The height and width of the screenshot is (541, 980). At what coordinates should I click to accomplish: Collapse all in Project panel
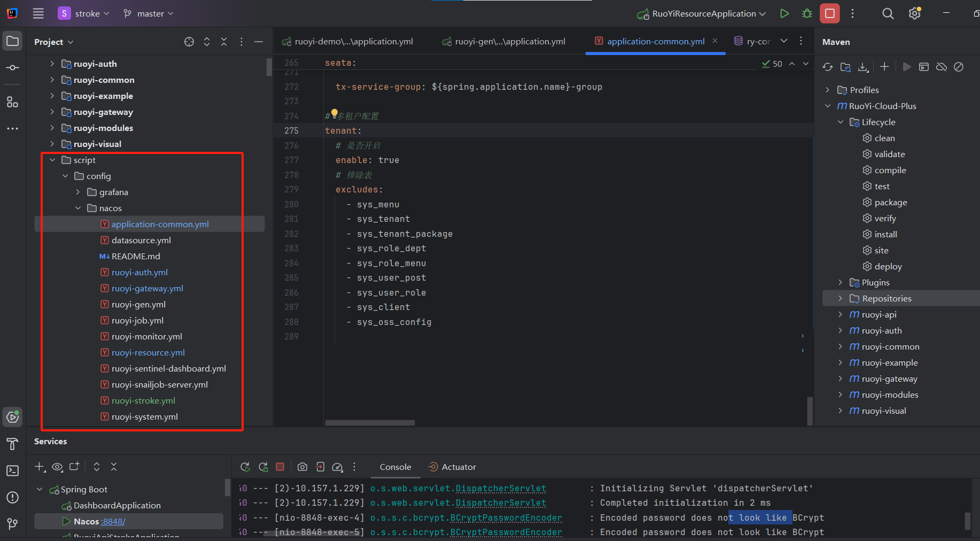click(224, 42)
